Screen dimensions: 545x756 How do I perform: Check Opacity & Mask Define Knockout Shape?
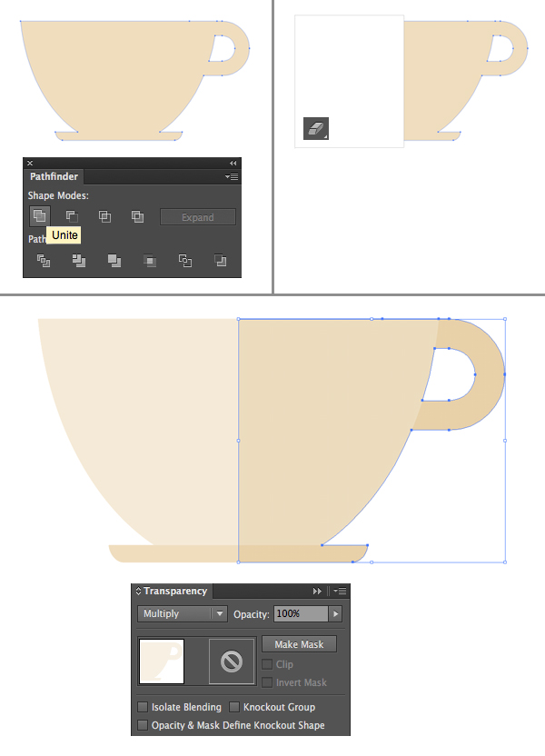click(143, 725)
